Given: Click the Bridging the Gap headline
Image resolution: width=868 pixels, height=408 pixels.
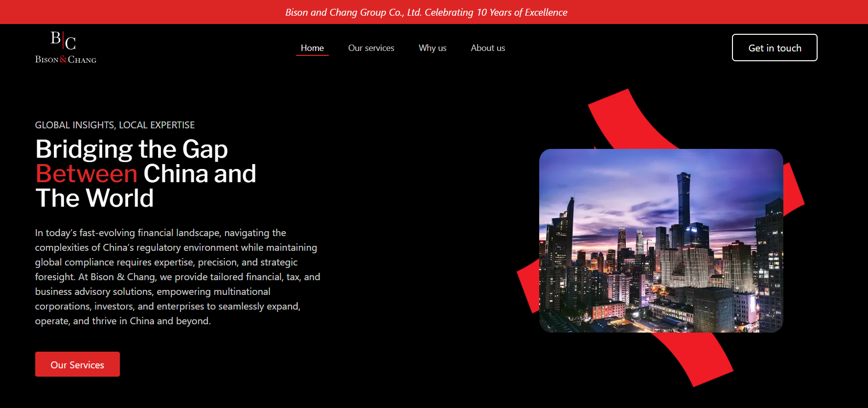Looking at the screenshot, I should pos(132,149).
